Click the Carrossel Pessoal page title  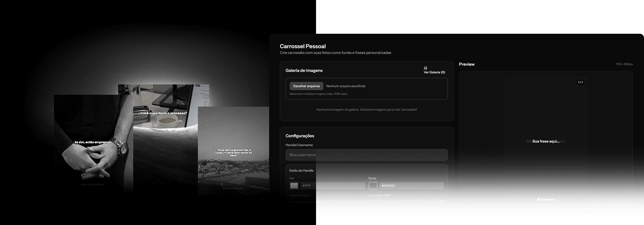[302, 46]
